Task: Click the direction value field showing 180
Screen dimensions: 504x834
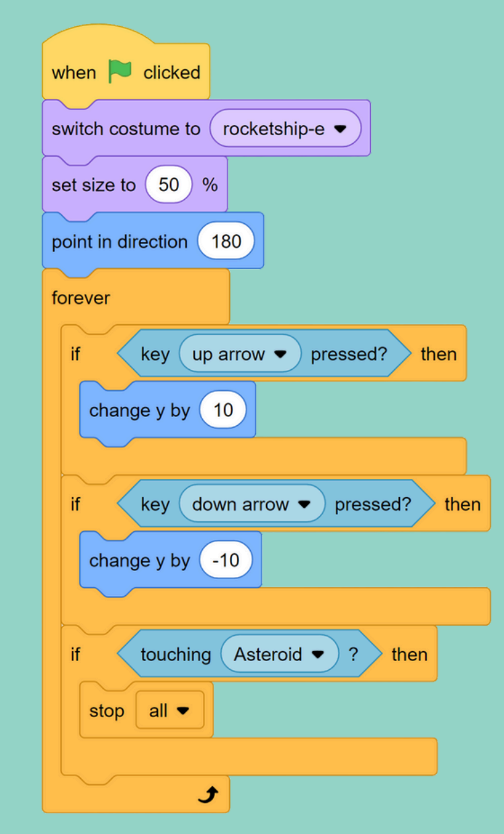Action: point(226,241)
